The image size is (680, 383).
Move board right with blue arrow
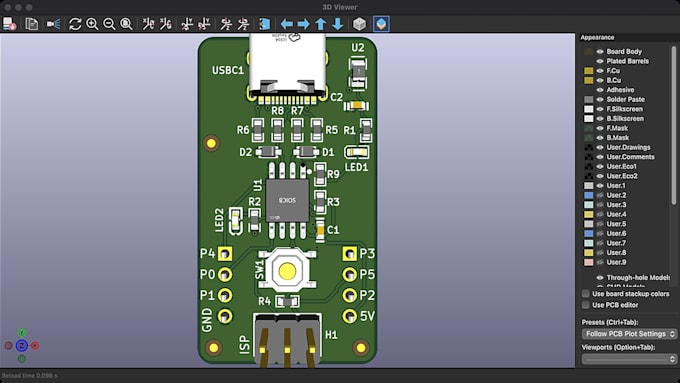point(304,24)
